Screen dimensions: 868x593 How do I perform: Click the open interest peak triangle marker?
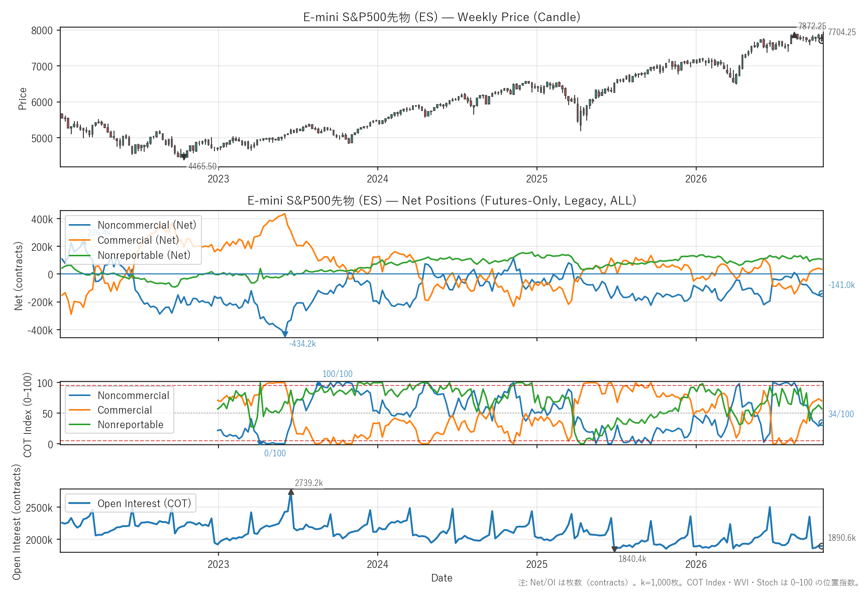click(x=291, y=492)
